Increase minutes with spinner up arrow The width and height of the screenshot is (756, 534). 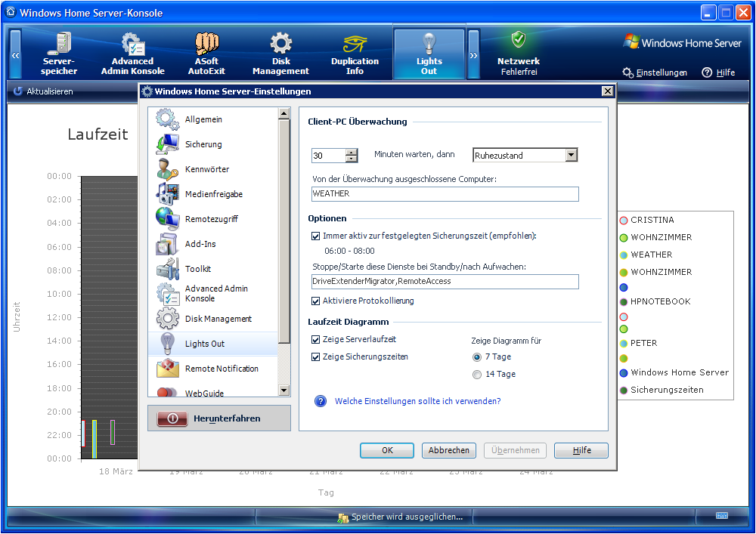pyautogui.click(x=352, y=152)
